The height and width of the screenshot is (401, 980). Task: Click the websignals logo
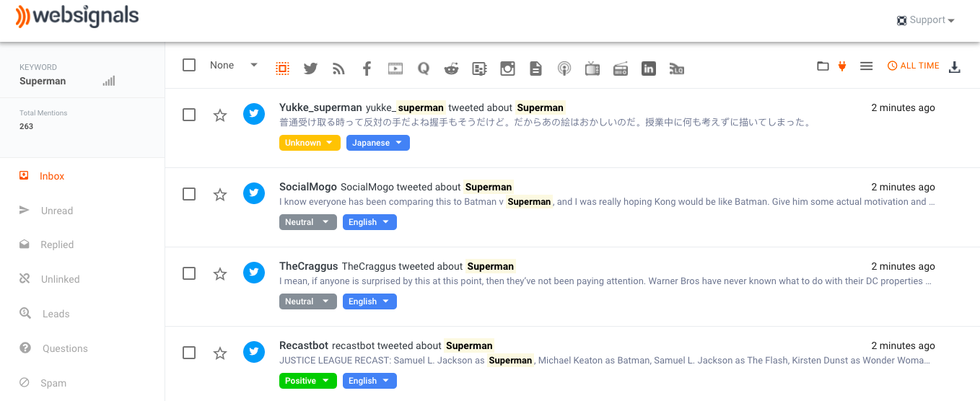77,17
